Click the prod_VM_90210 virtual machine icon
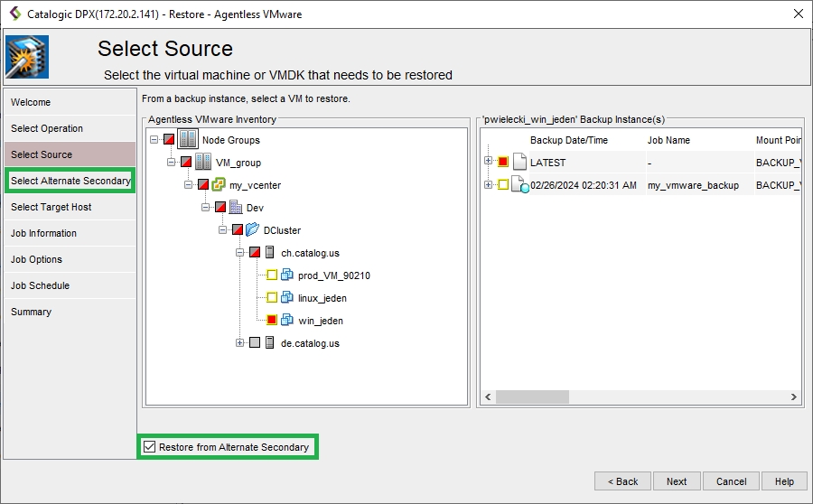Image resolution: width=813 pixels, height=504 pixels. coord(287,275)
